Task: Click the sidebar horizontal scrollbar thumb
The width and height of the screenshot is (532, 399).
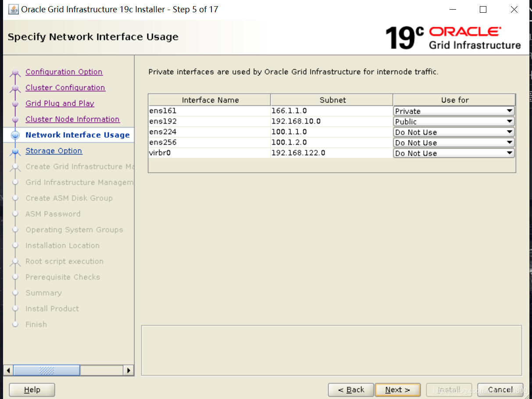Action: (x=46, y=370)
